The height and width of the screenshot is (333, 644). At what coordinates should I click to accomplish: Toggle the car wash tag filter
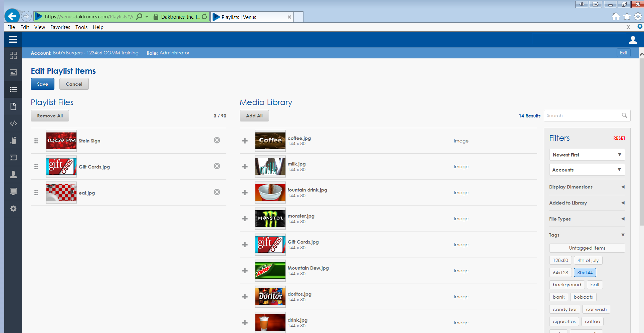(x=596, y=309)
